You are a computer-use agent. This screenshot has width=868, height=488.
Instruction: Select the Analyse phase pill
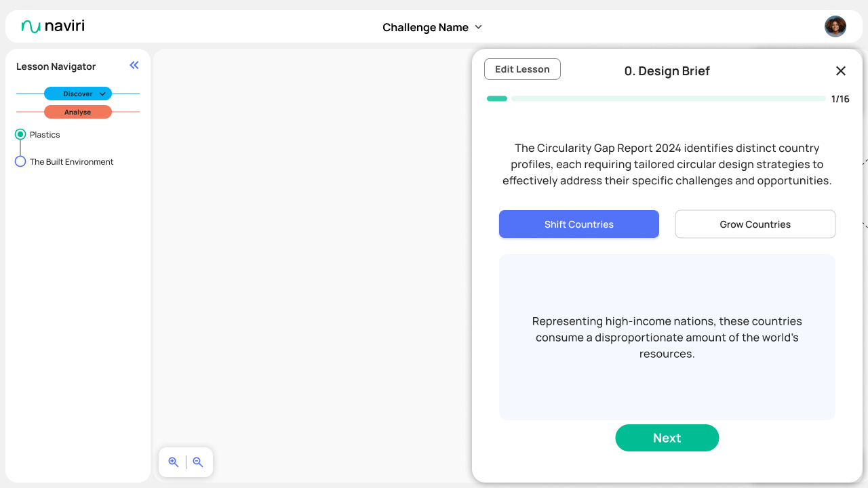click(78, 112)
